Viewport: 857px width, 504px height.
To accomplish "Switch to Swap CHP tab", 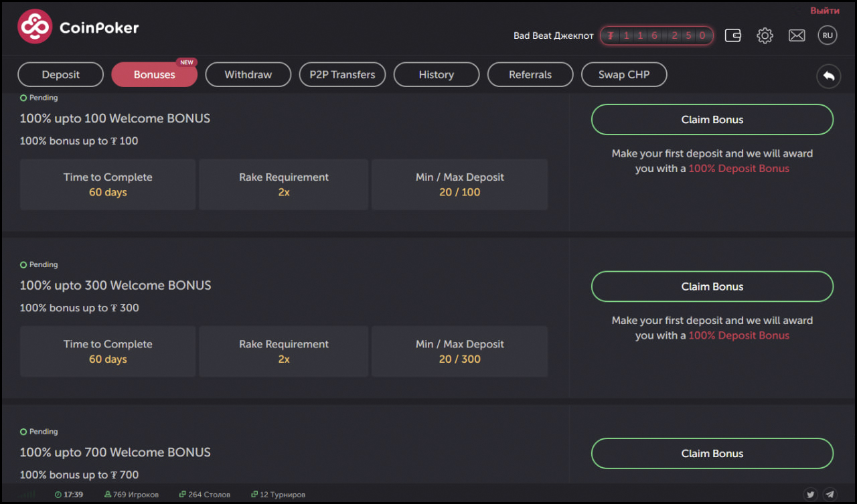I will click(624, 75).
